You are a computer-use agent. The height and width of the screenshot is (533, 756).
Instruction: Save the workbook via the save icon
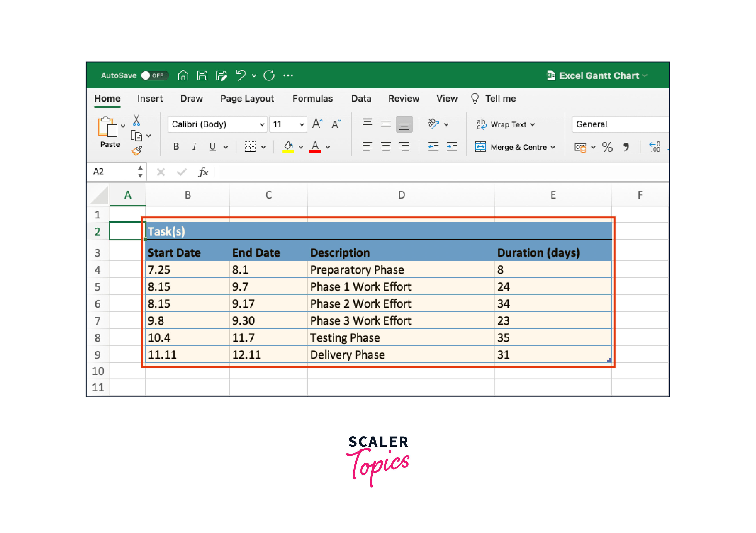click(x=202, y=75)
